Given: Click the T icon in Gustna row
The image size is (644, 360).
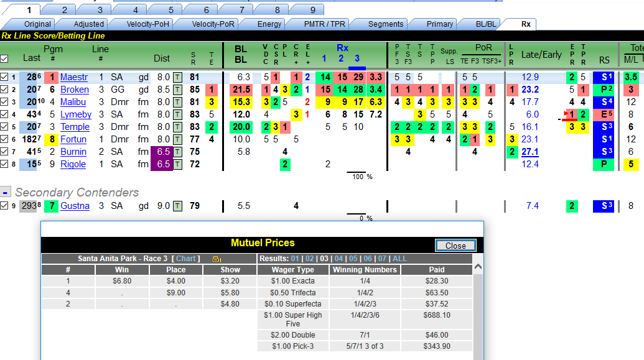Looking at the screenshot, I should click(x=177, y=206).
